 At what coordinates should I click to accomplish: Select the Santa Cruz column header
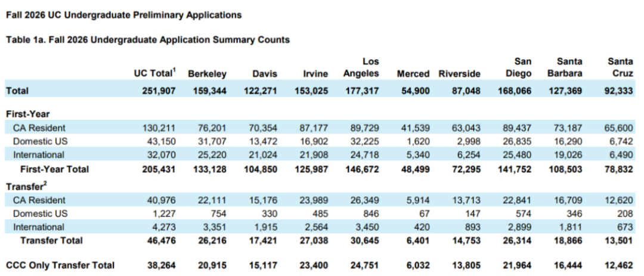tap(620, 68)
